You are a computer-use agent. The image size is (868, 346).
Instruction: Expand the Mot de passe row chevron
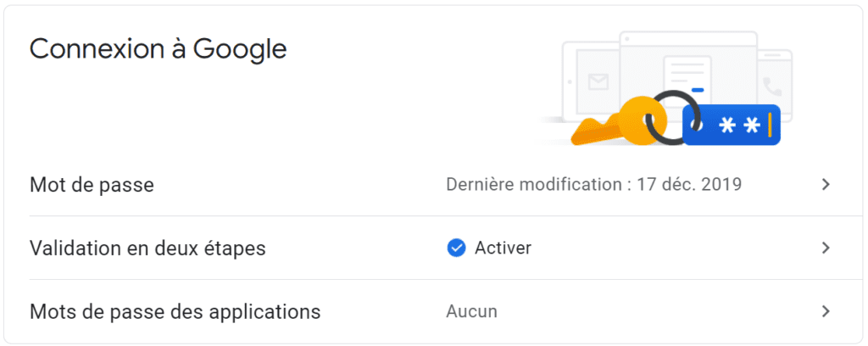click(x=826, y=184)
